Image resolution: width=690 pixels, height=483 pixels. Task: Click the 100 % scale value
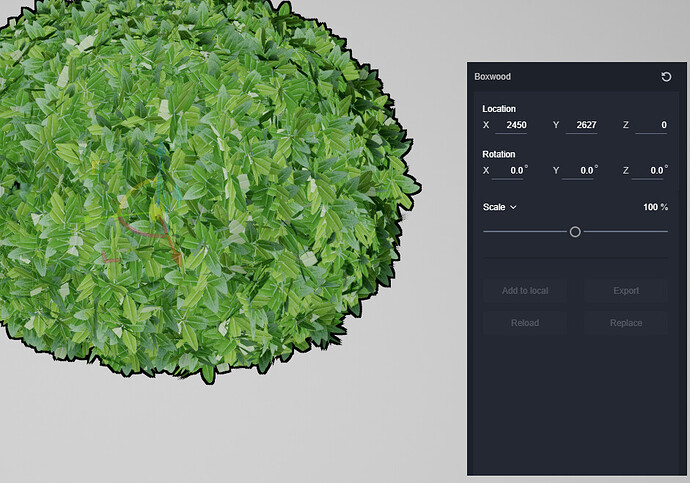pos(655,207)
